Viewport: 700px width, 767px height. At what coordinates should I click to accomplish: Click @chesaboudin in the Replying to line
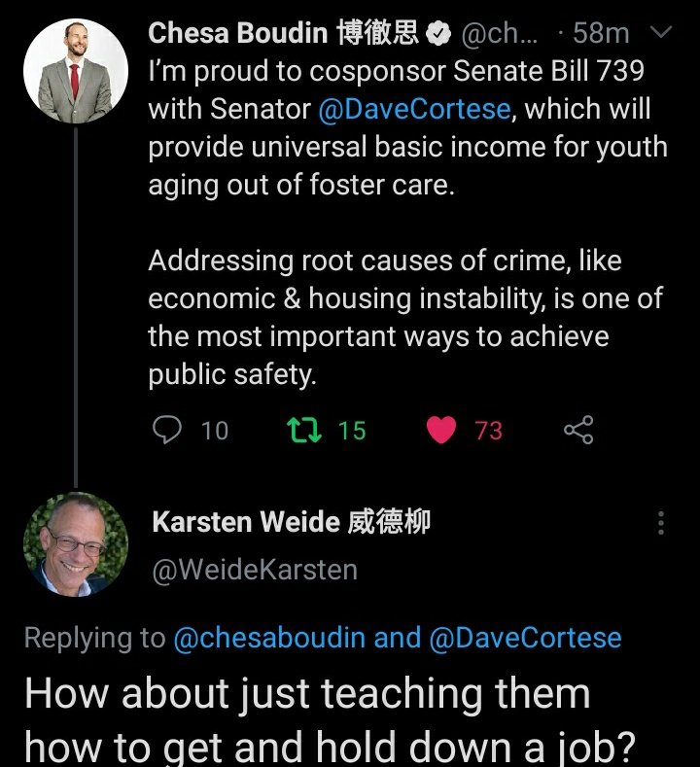pos(269,638)
